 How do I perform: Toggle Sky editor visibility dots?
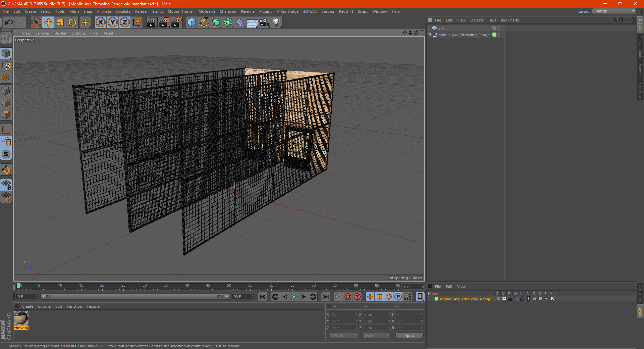click(x=499, y=28)
